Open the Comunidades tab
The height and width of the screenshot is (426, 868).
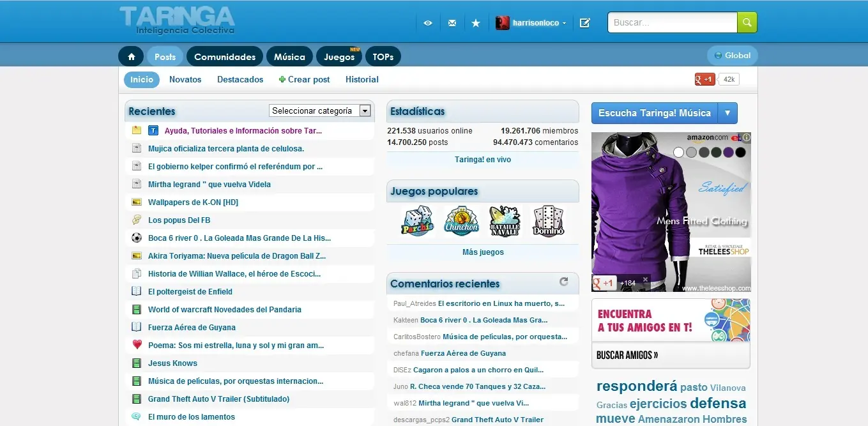[x=225, y=57]
